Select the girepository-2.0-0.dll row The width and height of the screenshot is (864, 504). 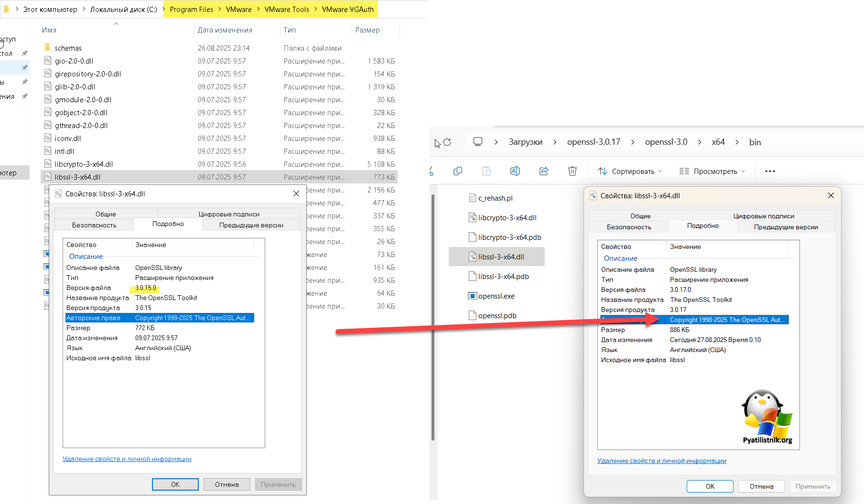point(219,74)
